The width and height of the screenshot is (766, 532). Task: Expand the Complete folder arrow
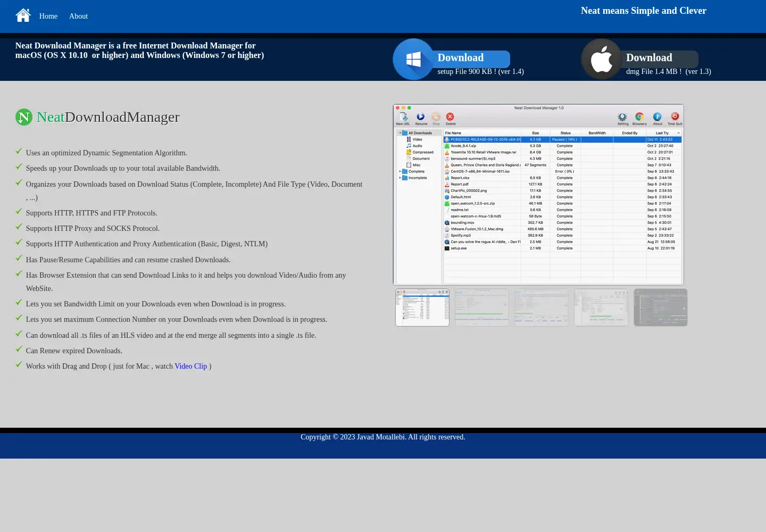pyautogui.click(x=399, y=171)
